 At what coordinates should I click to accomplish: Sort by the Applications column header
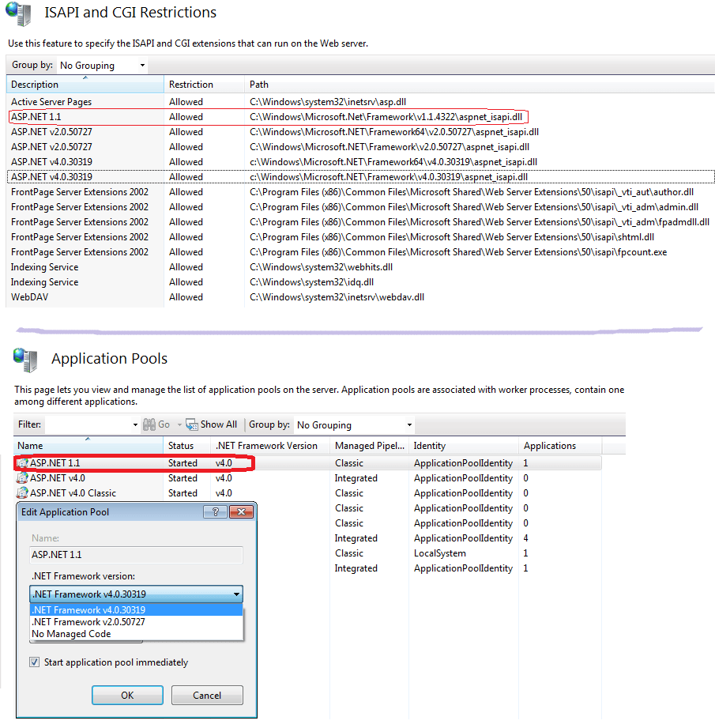point(560,446)
